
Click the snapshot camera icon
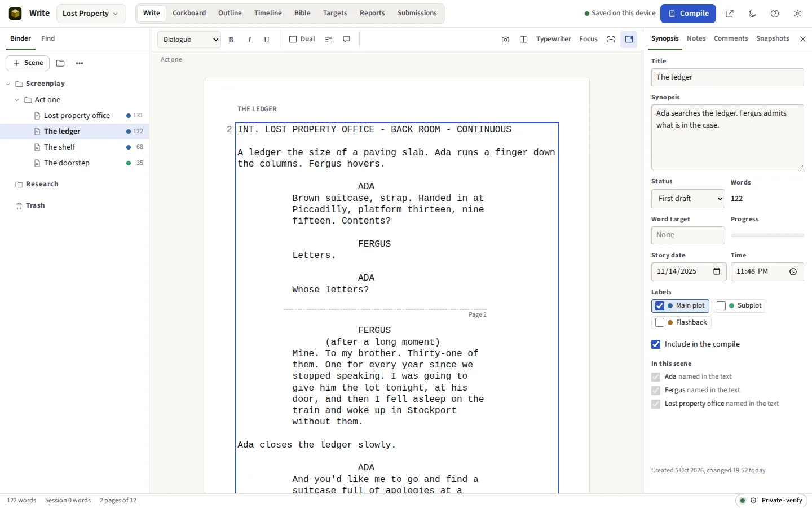click(505, 40)
